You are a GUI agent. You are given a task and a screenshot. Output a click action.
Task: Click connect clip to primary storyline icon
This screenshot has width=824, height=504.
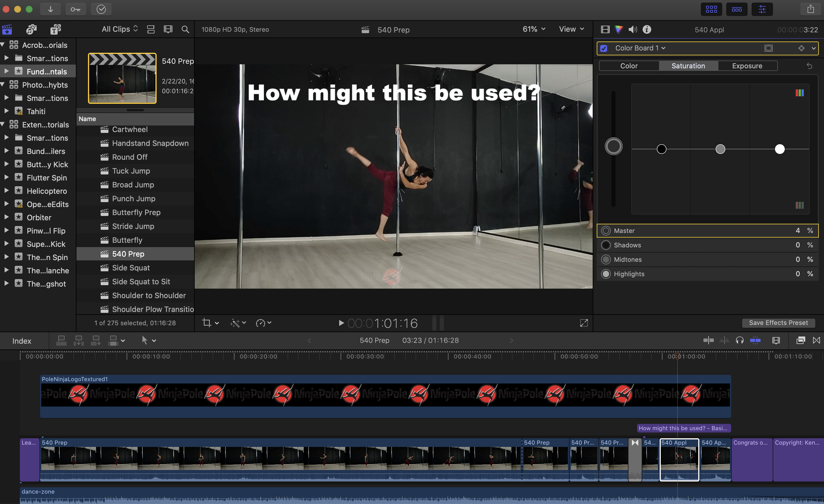[61, 341]
